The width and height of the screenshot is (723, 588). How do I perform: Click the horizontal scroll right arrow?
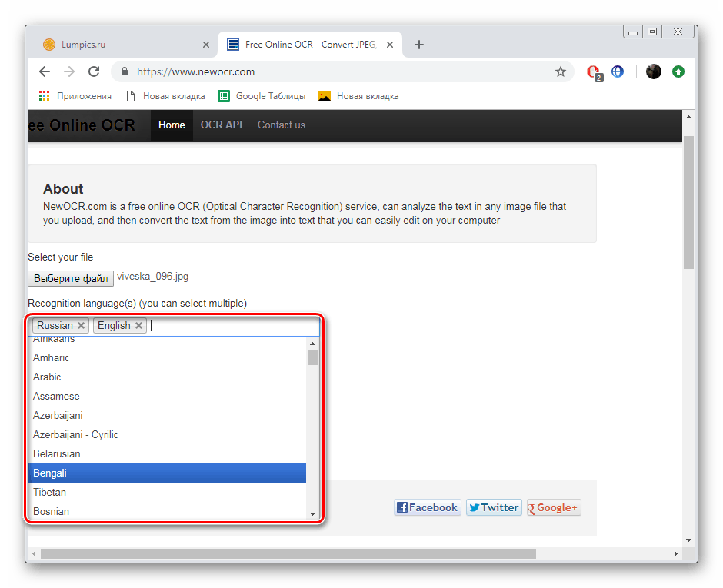point(676,553)
